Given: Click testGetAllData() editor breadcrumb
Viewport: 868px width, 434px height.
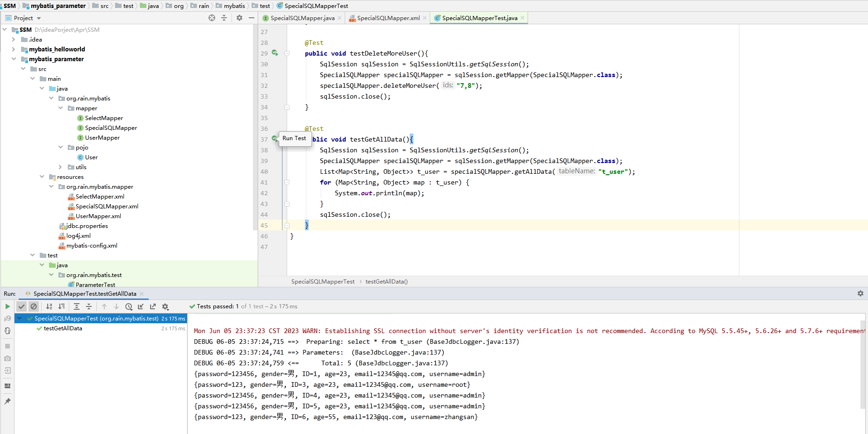Looking at the screenshot, I should pos(386,281).
